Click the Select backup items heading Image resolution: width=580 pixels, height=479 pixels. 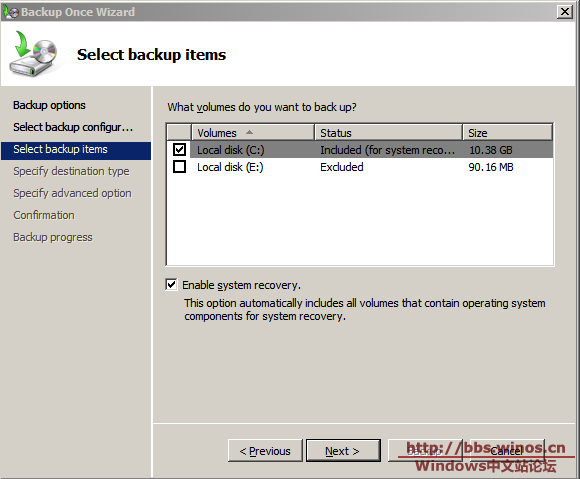[x=151, y=55]
